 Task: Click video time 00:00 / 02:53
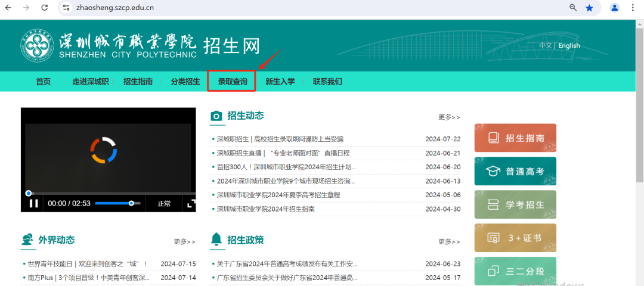[x=69, y=203]
